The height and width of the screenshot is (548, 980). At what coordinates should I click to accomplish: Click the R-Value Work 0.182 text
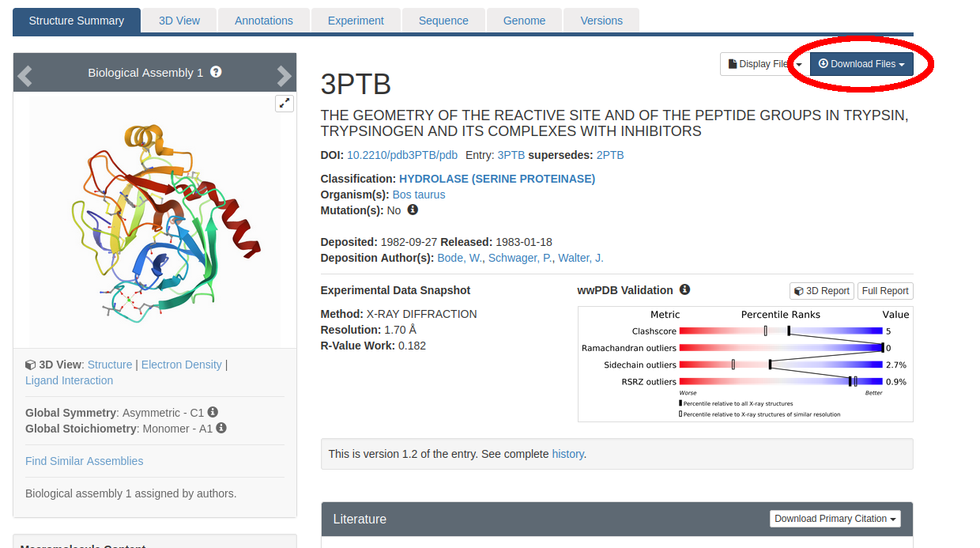(x=373, y=346)
